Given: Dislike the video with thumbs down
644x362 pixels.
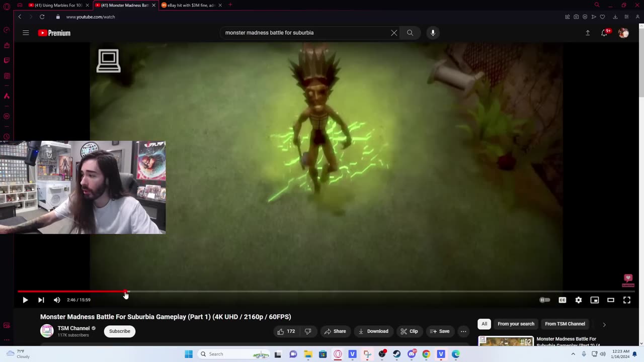Looking at the screenshot, I should point(308,331).
